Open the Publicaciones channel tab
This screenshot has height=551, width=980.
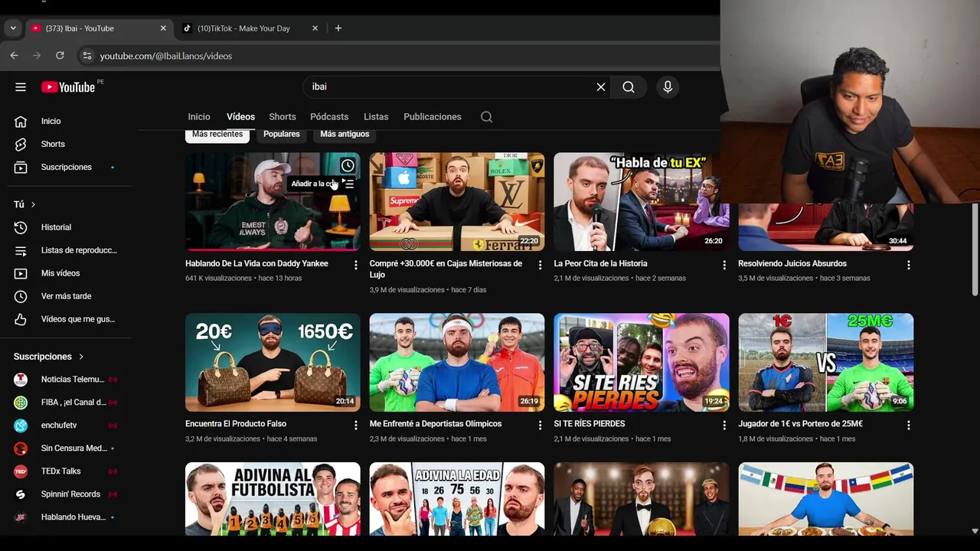(x=433, y=117)
